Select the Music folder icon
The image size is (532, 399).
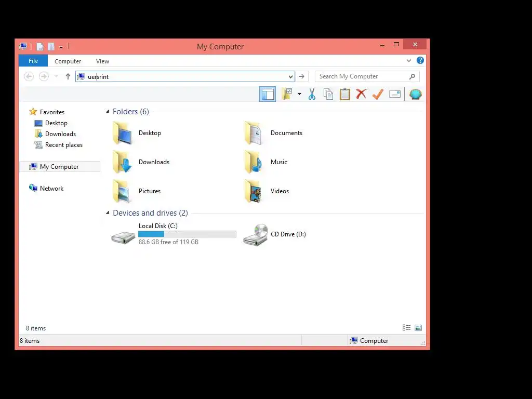click(x=254, y=162)
